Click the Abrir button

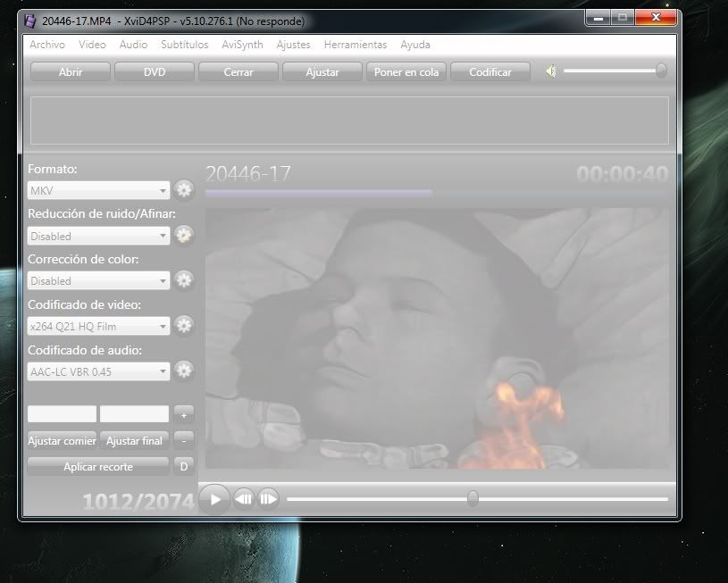[x=70, y=72]
